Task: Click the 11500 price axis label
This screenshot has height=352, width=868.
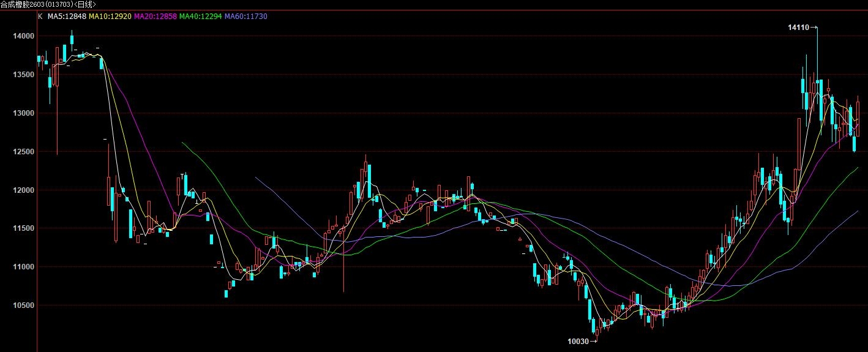Action: tap(23, 228)
